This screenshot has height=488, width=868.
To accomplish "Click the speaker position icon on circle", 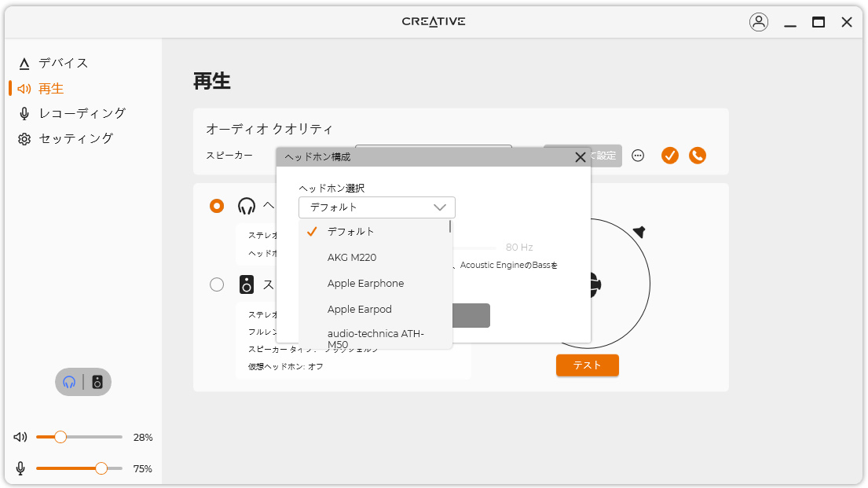I will 639,232.
